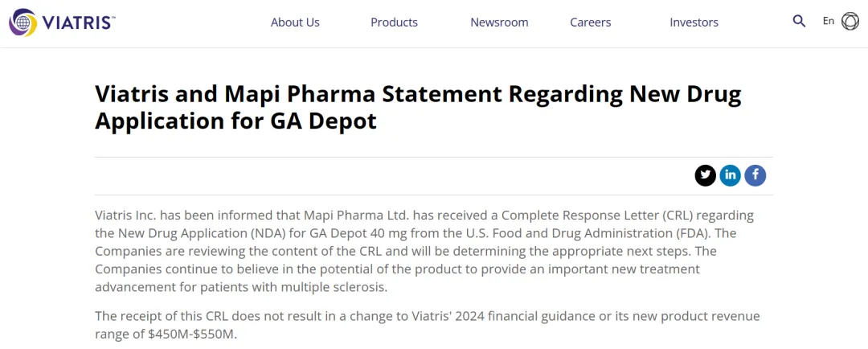Go to the Newsroom section
868x349 pixels.
(499, 23)
